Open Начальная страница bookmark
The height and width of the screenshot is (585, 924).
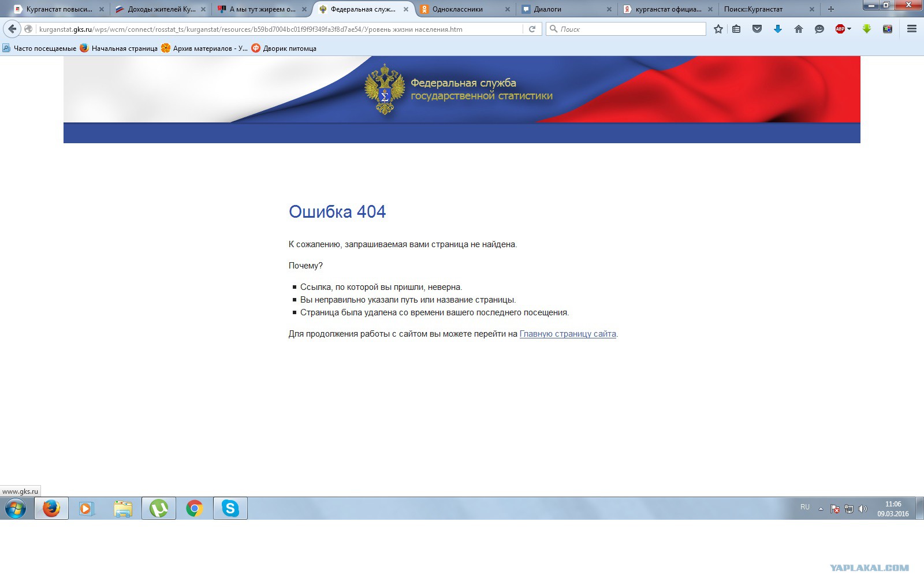point(119,49)
